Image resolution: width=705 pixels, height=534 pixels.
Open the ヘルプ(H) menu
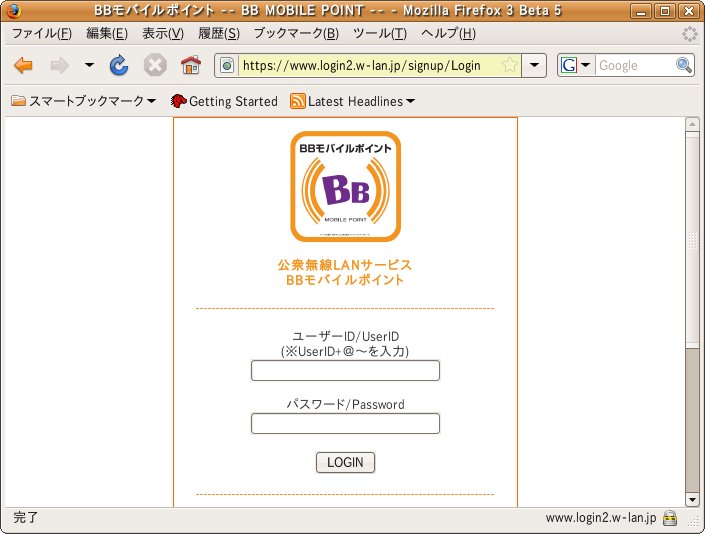(x=448, y=33)
